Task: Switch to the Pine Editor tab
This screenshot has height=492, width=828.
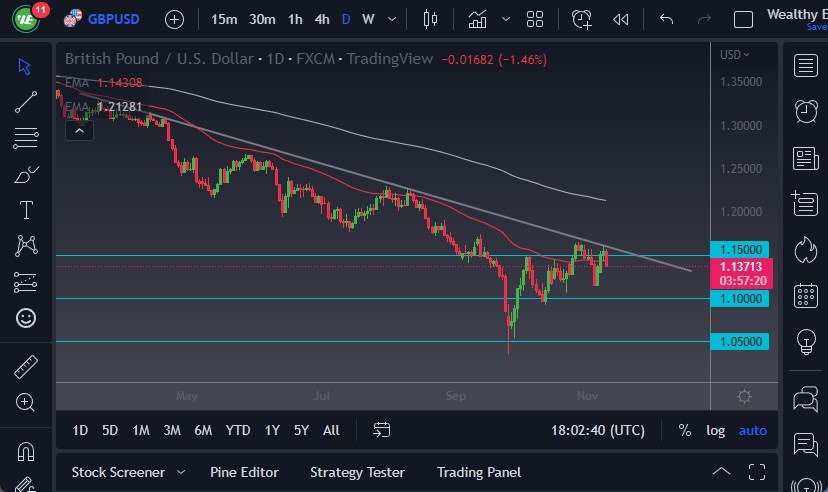Action: coord(244,472)
